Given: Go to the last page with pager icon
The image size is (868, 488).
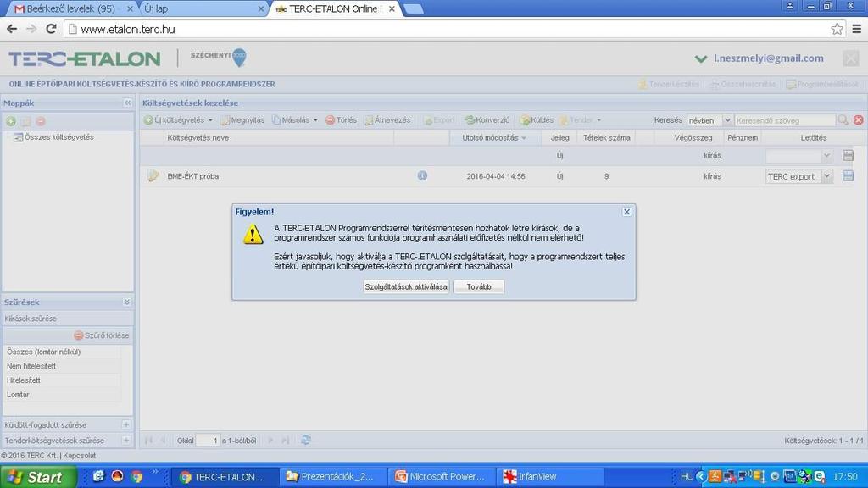Looking at the screenshot, I should click(286, 441).
